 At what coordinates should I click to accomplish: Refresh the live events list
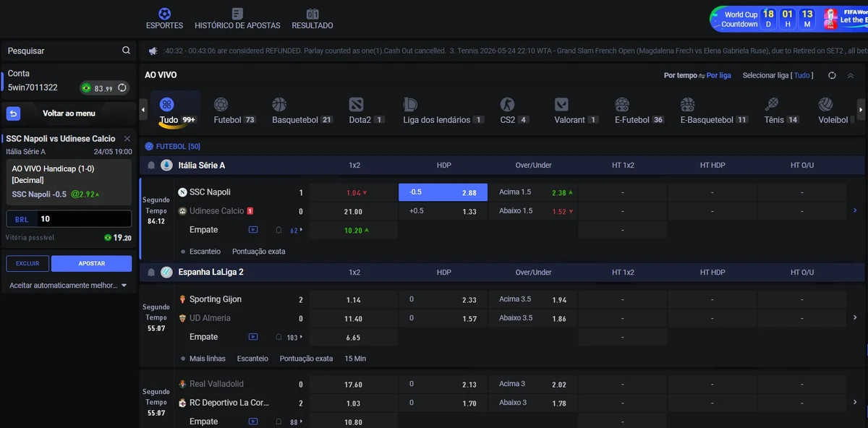coord(832,75)
